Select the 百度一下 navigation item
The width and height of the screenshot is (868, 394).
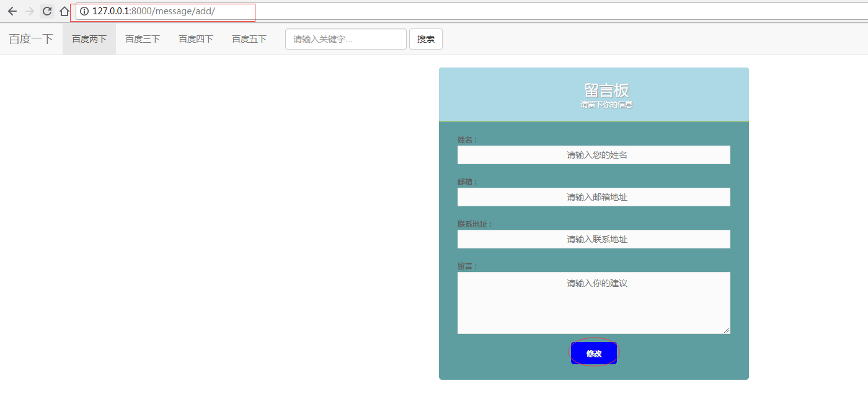click(30, 38)
